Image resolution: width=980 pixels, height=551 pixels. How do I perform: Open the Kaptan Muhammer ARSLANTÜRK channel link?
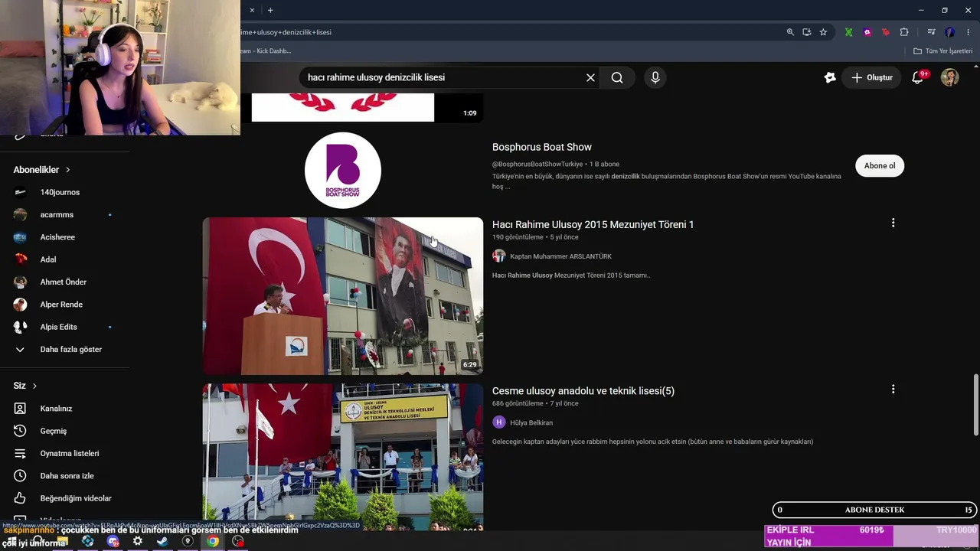(x=560, y=256)
